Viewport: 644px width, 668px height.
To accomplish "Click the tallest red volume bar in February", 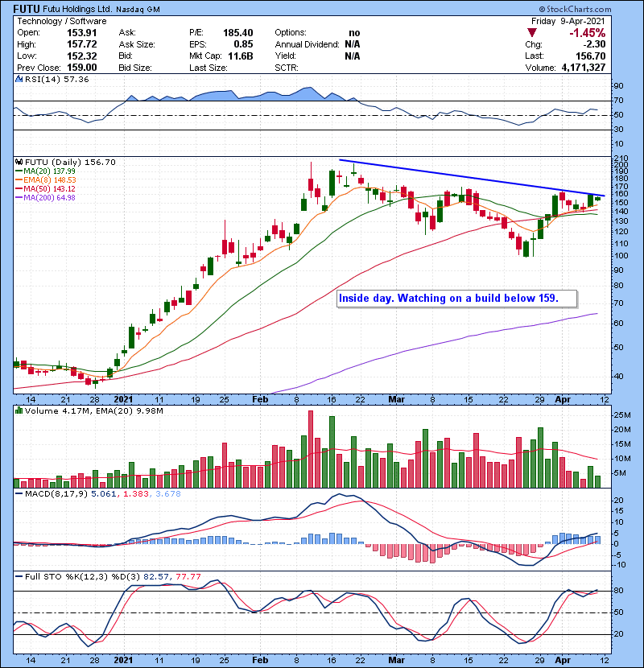I will [x=311, y=449].
